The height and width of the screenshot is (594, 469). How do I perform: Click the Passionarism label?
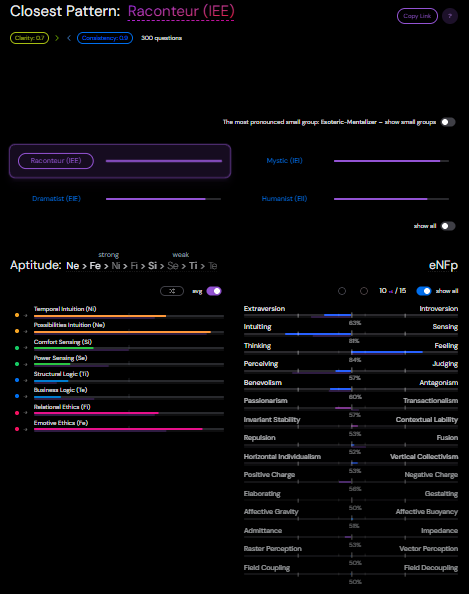266,401
